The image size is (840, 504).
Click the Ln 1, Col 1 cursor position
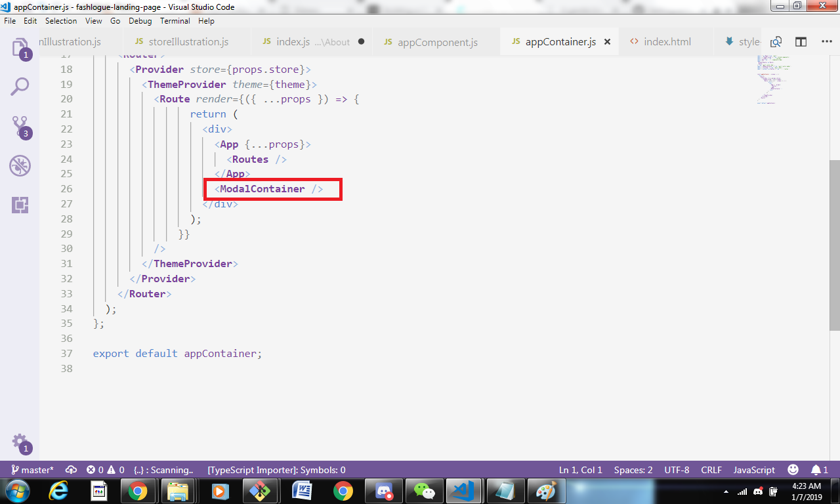581,470
